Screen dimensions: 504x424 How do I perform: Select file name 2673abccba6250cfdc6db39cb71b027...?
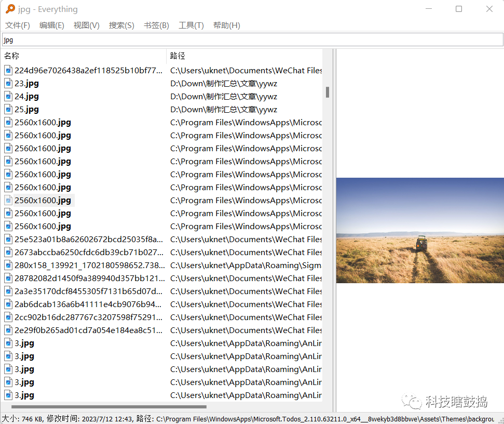[89, 252]
